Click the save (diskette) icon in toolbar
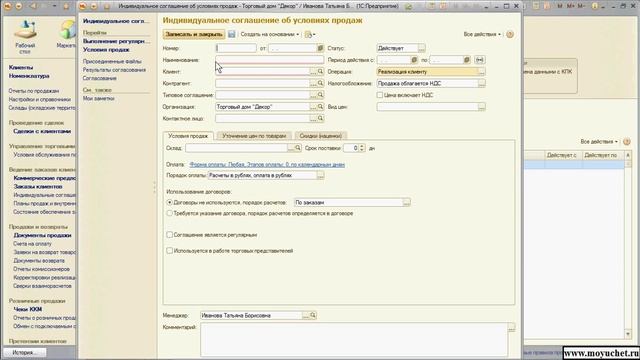The height and width of the screenshot is (360, 640). pos(231,34)
